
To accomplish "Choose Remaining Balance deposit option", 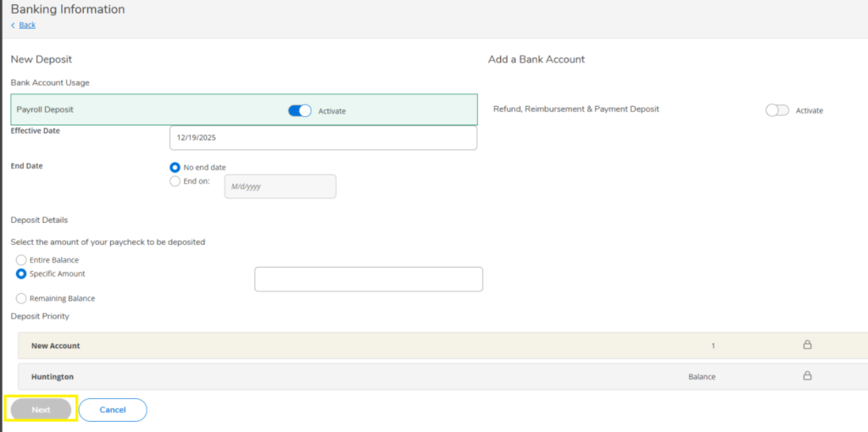I will (x=21, y=298).
